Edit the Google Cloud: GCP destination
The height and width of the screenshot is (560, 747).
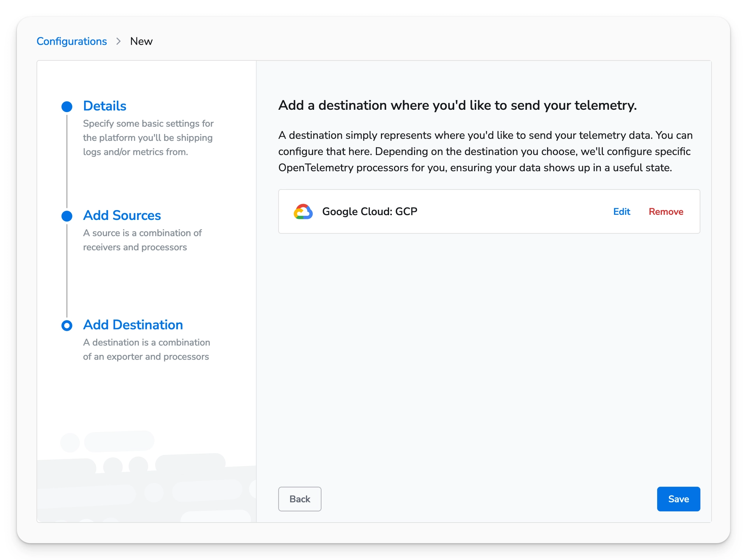tap(621, 211)
